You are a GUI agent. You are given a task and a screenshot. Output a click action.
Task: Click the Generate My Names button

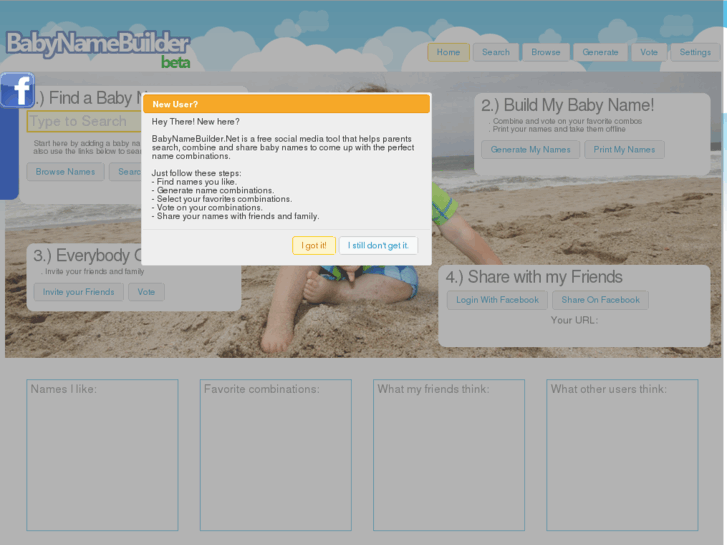(530, 150)
